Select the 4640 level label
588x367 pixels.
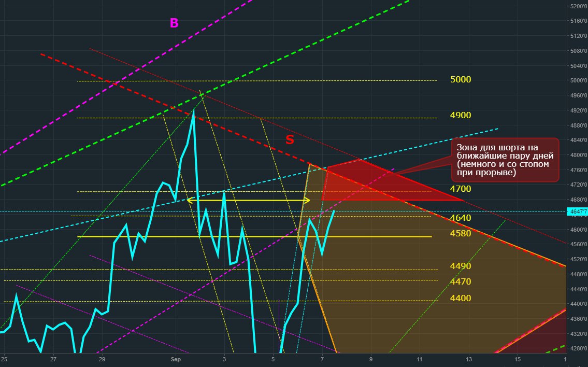[461, 218]
